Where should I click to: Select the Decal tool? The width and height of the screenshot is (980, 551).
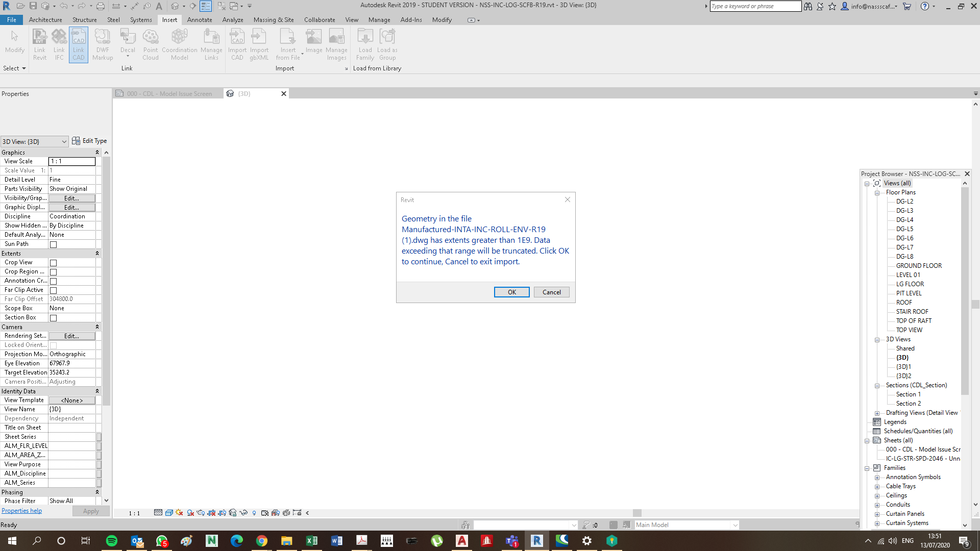tap(127, 41)
